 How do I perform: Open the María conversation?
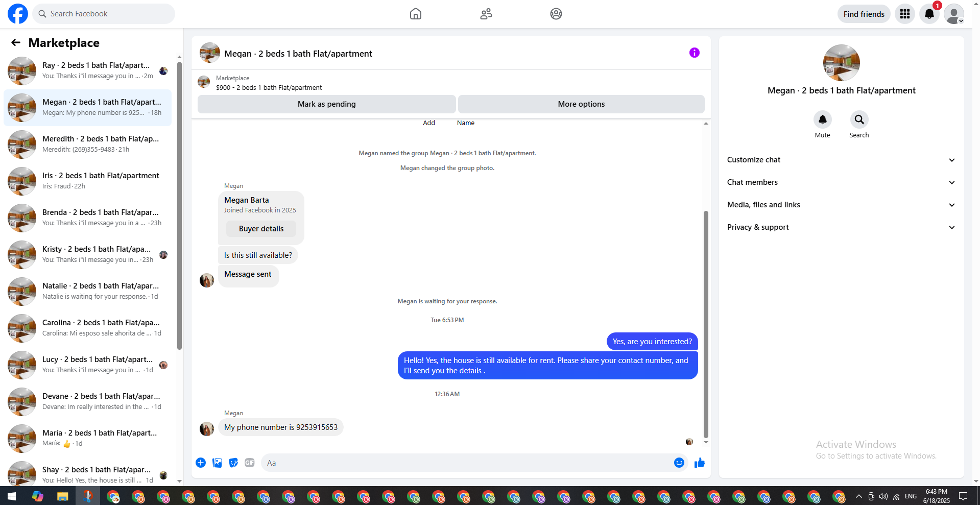[x=88, y=439]
